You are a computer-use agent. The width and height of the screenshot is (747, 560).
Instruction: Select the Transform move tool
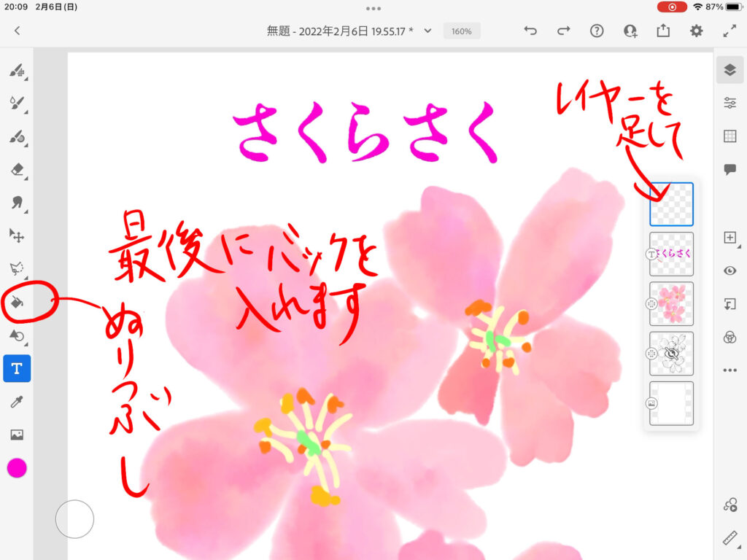tap(17, 236)
